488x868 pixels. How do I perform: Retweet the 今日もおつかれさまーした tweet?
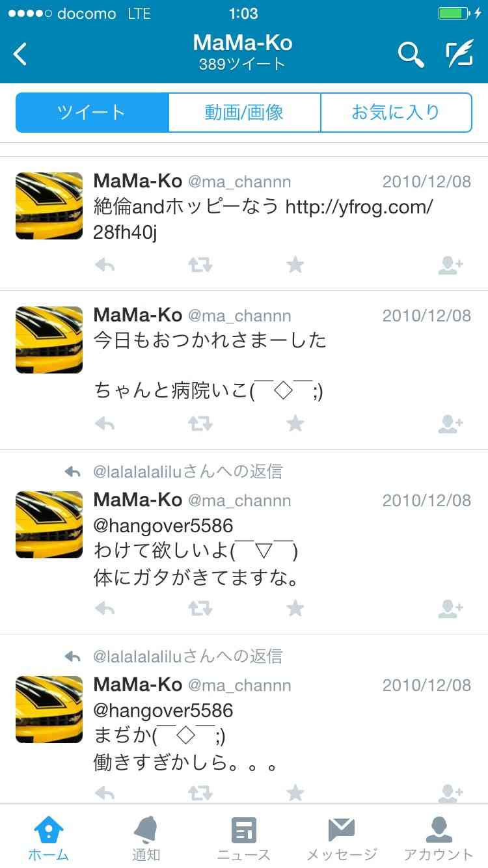(200, 424)
